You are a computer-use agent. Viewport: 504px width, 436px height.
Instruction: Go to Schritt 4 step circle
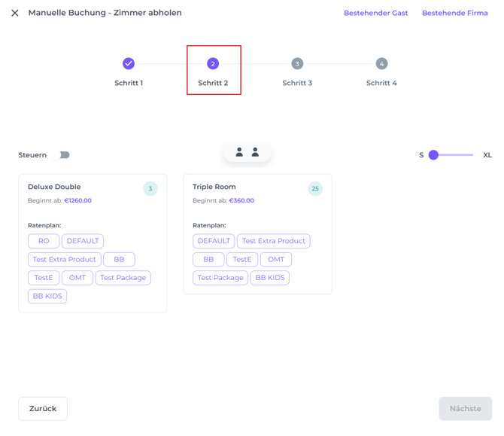381,64
